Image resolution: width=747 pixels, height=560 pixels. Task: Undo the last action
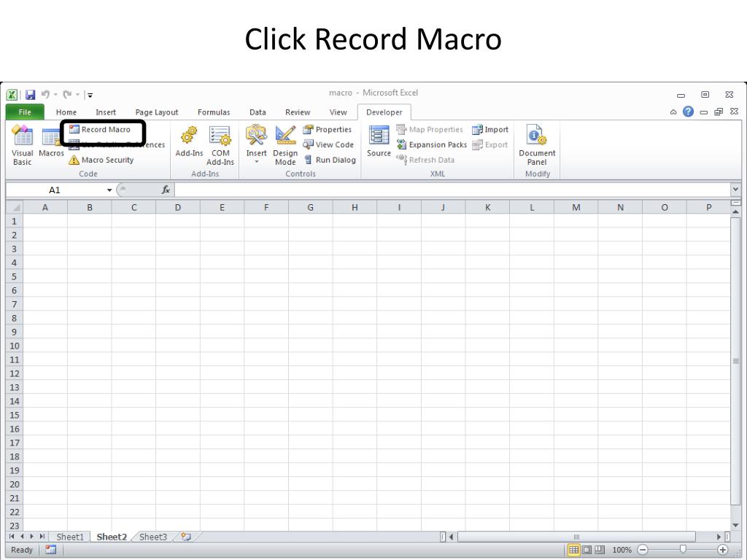45,94
